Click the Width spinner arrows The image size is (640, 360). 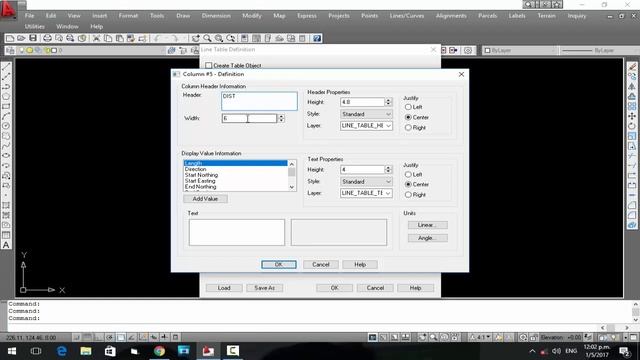281,118
